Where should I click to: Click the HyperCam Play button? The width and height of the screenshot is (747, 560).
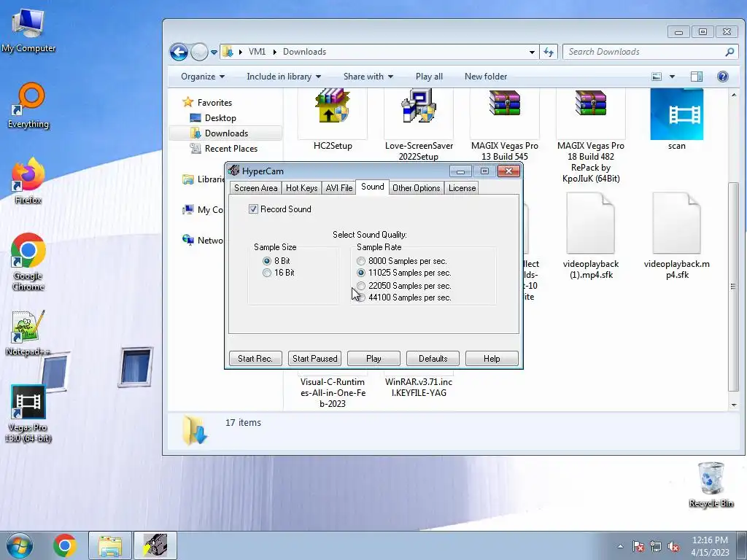pos(373,359)
